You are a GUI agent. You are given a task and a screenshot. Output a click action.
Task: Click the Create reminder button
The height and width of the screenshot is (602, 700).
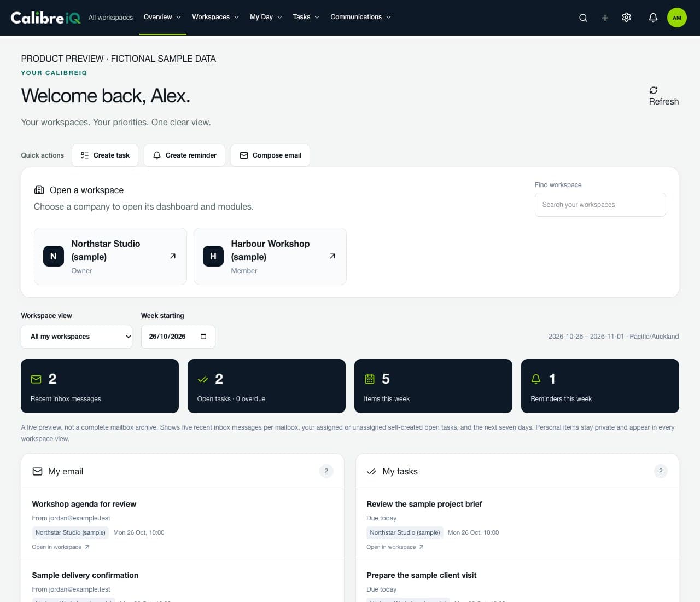point(184,155)
